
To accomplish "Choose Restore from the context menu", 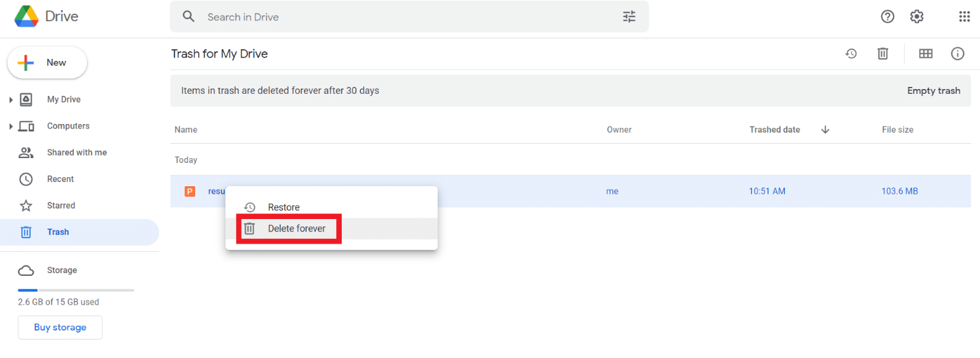I will click(331, 207).
